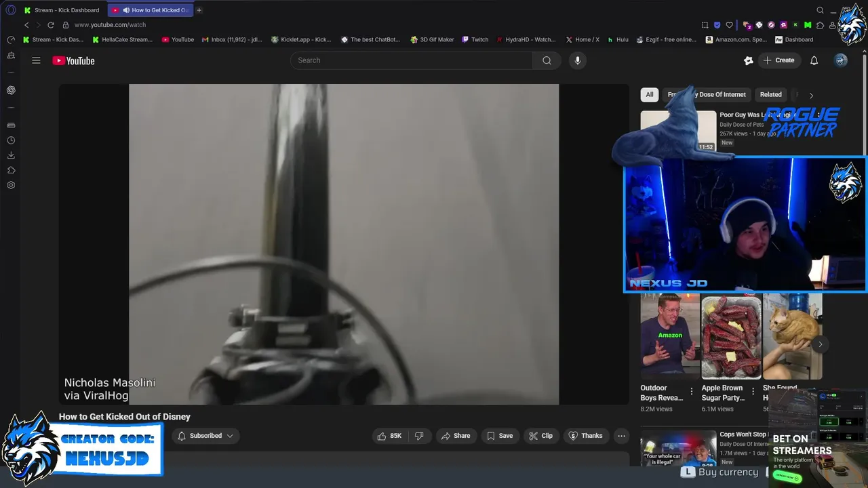Image resolution: width=868 pixels, height=488 pixels.
Task: Show next filter chips arrow
Action: coord(811,96)
